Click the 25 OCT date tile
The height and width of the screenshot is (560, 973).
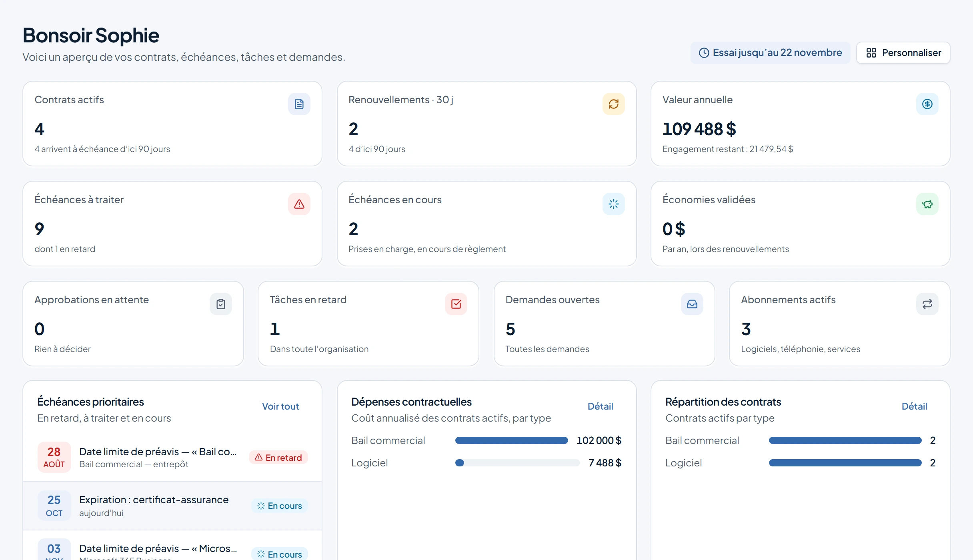click(x=54, y=506)
